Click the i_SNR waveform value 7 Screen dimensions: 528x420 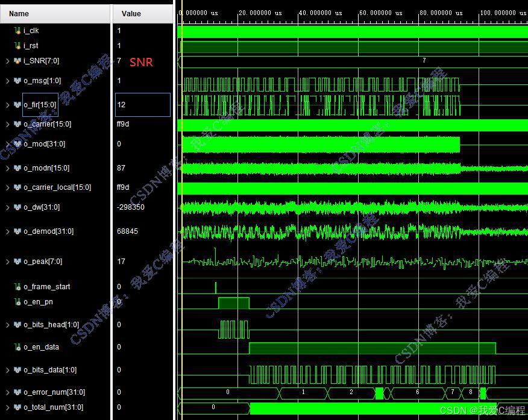(x=424, y=61)
